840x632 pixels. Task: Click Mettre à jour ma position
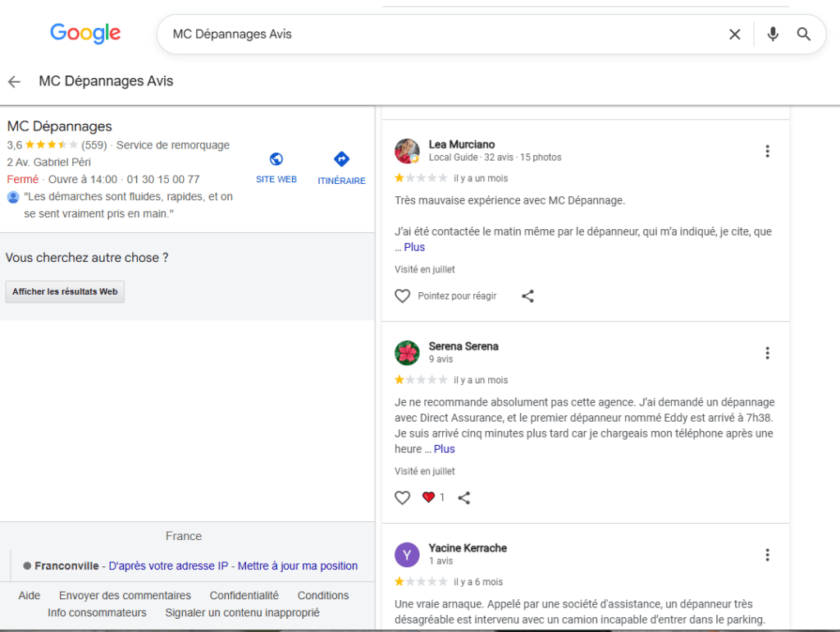coord(297,566)
